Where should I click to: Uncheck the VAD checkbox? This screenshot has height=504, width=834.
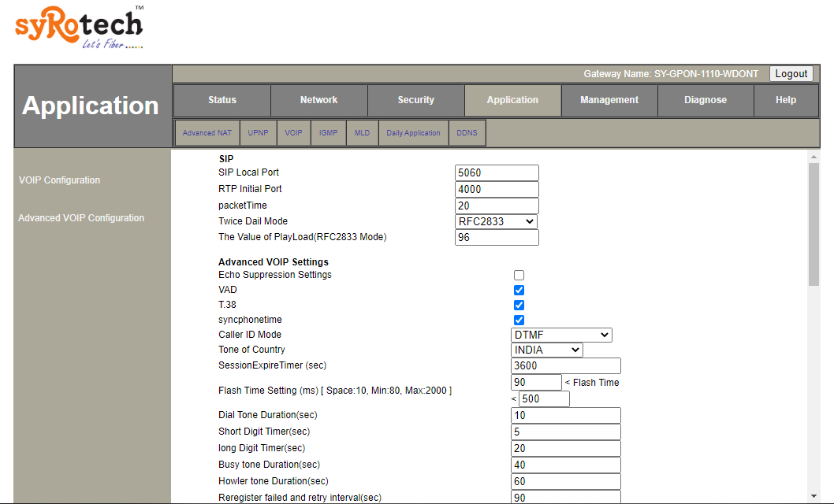click(x=519, y=290)
